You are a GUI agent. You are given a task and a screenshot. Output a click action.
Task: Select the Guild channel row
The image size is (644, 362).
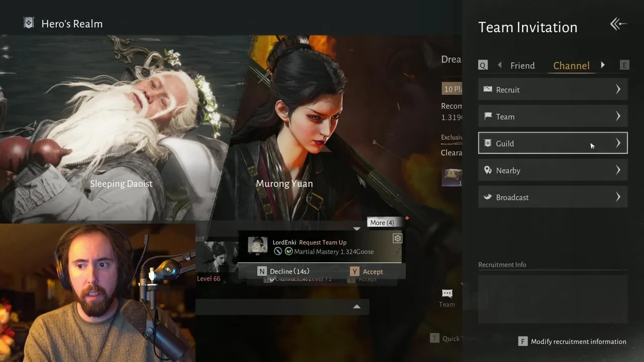coord(553,143)
